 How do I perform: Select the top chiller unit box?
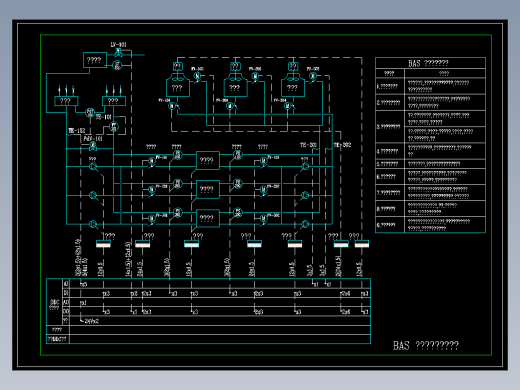208,161
